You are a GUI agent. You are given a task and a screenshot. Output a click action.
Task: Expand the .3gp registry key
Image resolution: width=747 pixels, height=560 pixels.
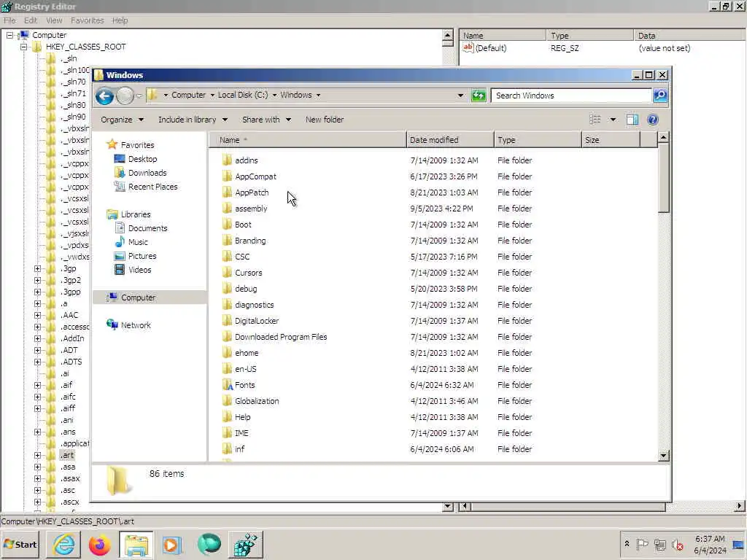click(x=38, y=268)
